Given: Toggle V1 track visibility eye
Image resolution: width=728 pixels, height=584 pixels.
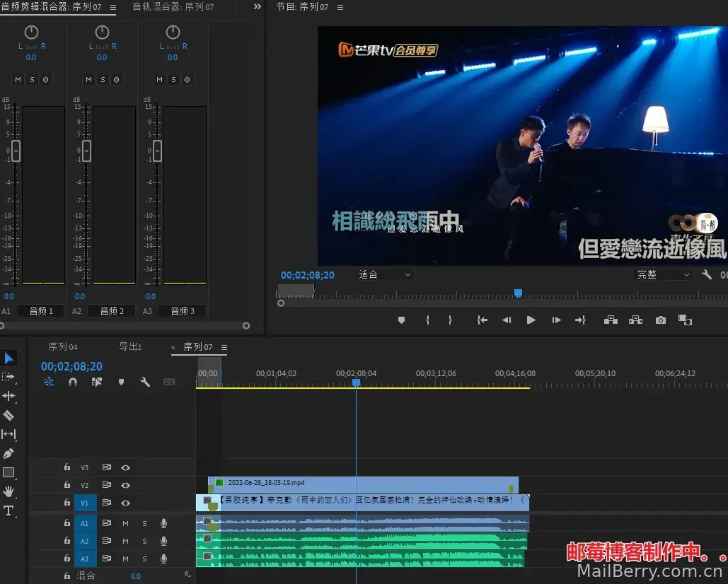Looking at the screenshot, I should pos(125,503).
